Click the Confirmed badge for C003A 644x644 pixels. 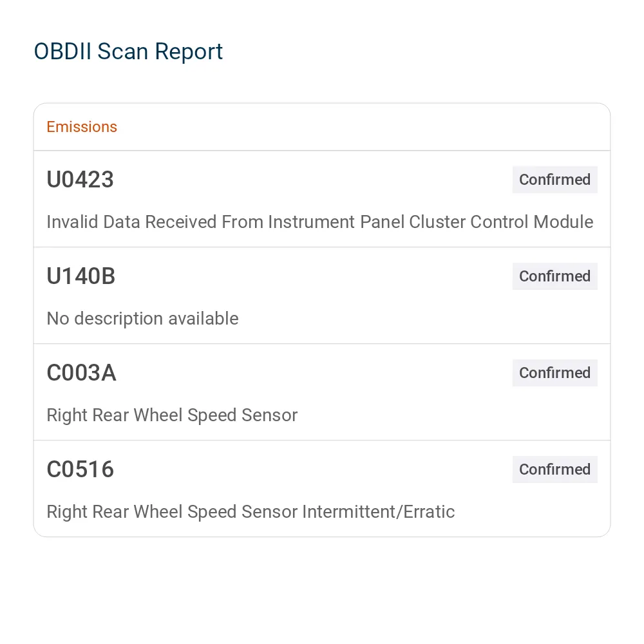tap(554, 372)
